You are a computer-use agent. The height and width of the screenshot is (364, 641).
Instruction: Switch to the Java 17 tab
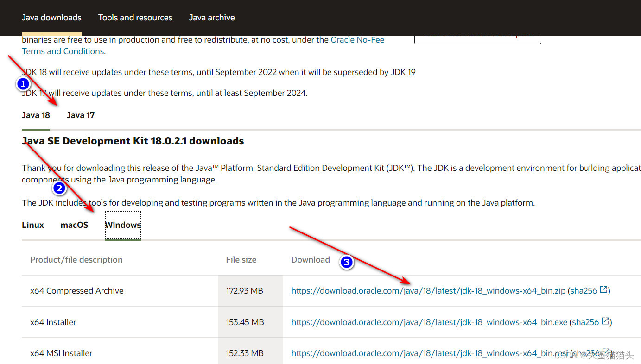pos(81,115)
